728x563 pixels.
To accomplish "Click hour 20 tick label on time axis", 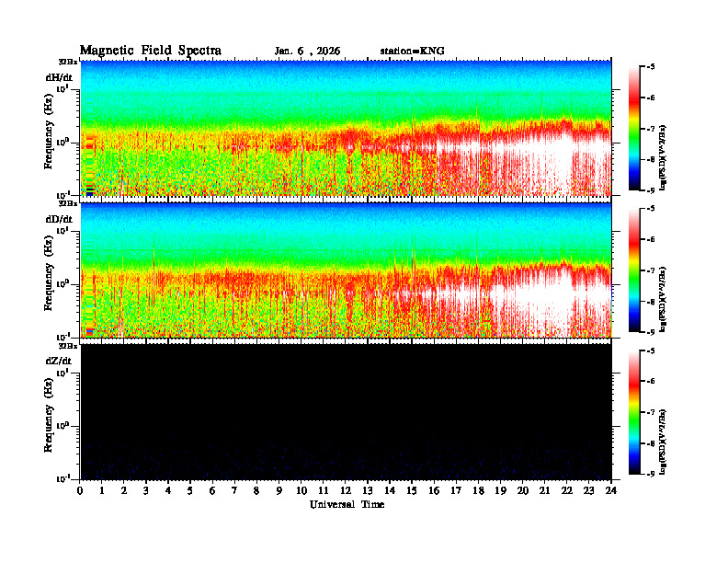I will point(523,490).
